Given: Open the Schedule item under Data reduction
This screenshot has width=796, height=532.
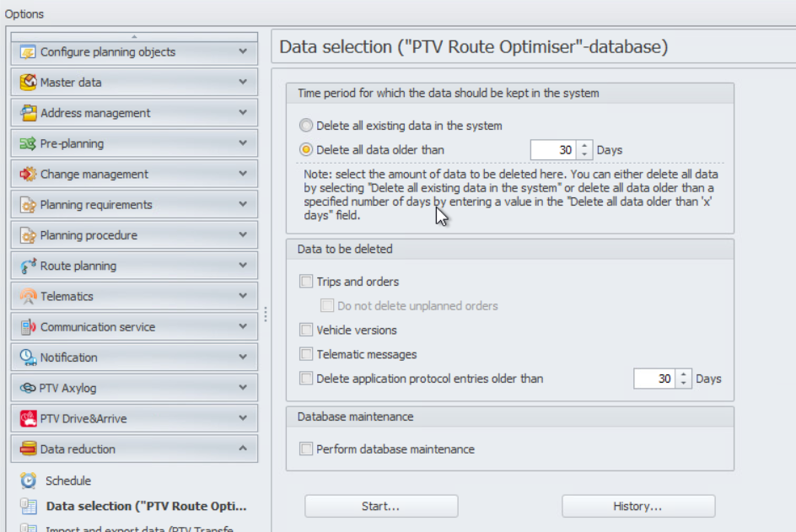Looking at the screenshot, I should tap(68, 481).
